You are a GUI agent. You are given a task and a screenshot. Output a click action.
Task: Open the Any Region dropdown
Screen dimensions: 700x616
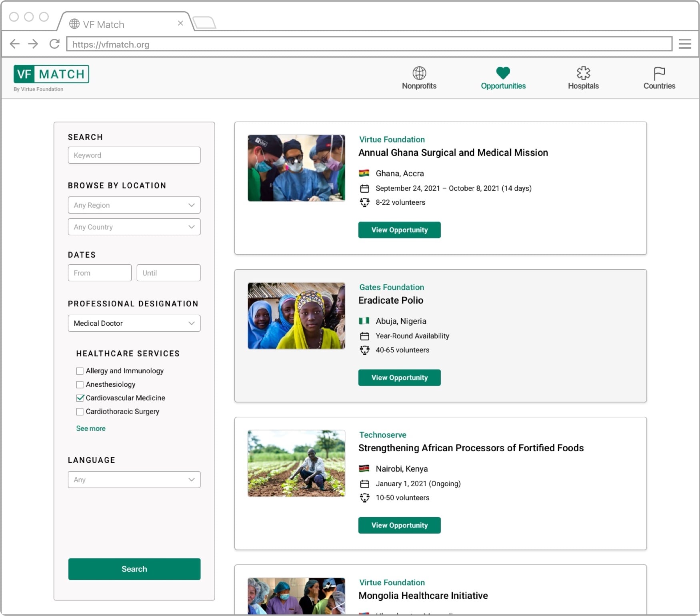pos(134,205)
